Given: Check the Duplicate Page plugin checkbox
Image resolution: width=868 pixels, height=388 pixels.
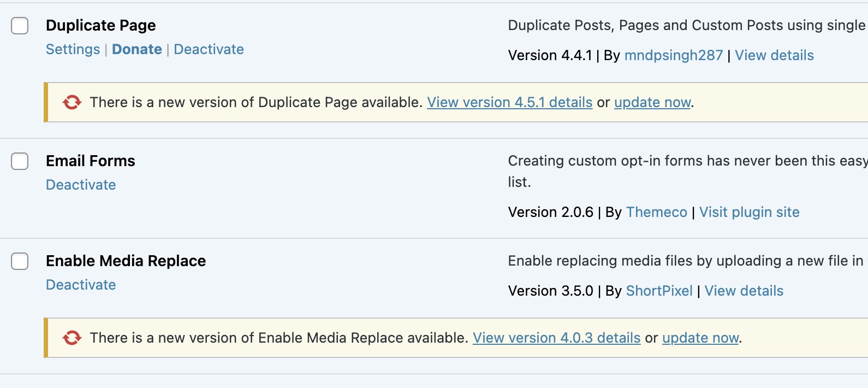Looking at the screenshot, I should [x=20, y=26].
